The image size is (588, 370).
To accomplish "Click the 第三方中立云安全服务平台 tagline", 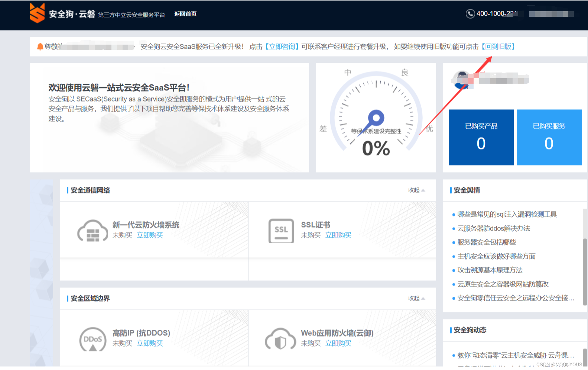I will point(131,15).
